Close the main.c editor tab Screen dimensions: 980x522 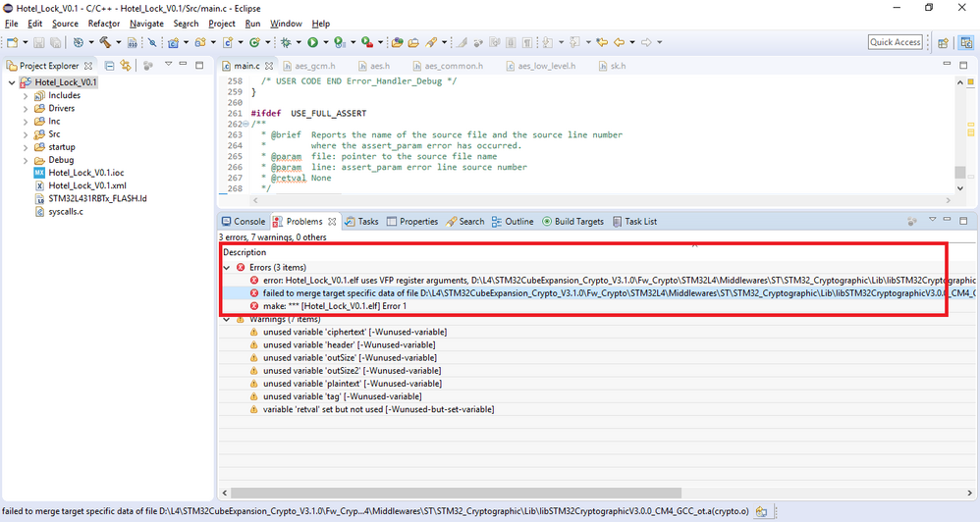269,66
